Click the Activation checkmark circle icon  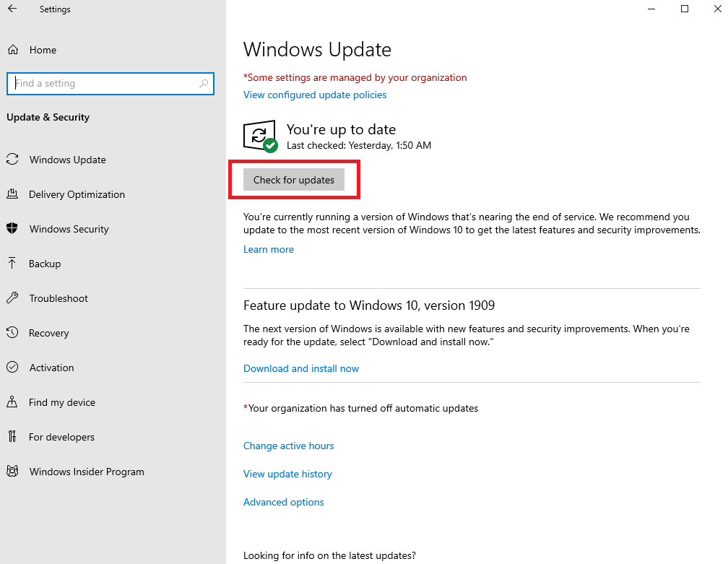click(12, 367)
